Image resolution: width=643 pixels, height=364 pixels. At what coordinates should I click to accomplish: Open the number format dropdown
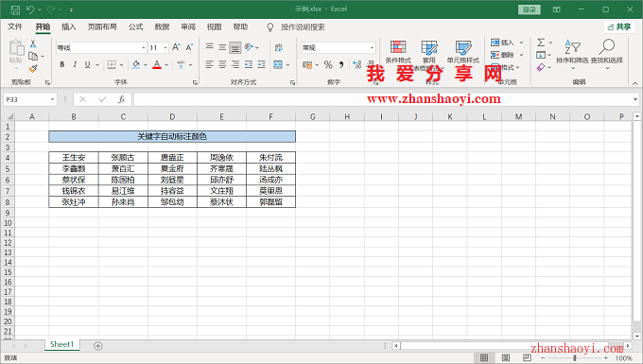372,48
